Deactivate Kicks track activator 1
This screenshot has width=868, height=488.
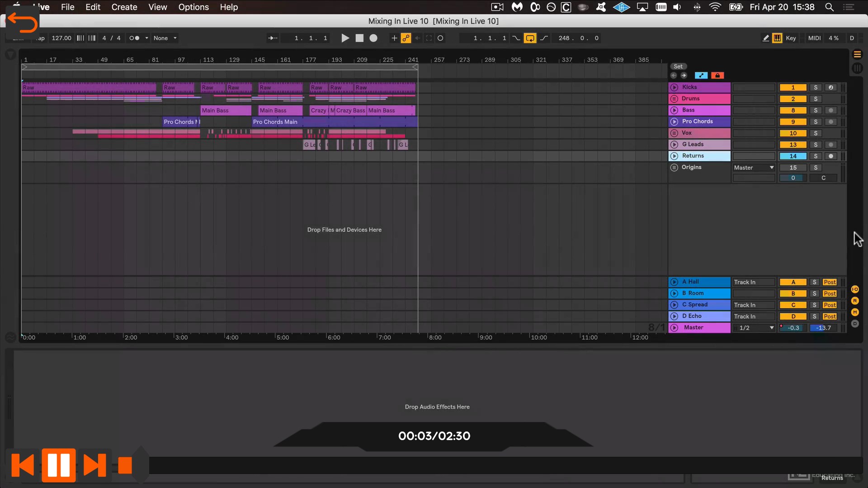[793, 88]
